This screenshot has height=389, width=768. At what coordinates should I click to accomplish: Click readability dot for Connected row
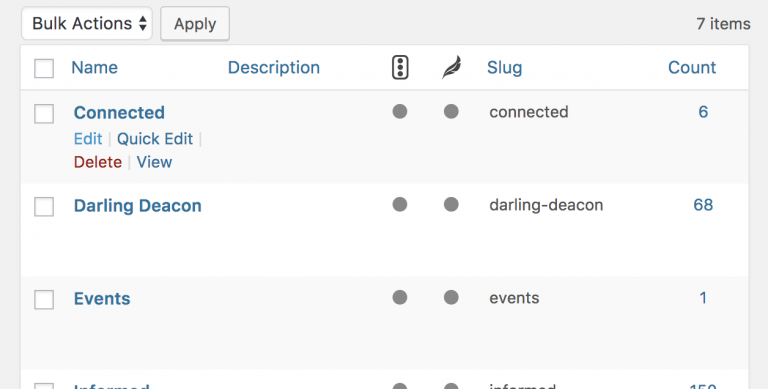pyautogui.click(x=451, y=112)
